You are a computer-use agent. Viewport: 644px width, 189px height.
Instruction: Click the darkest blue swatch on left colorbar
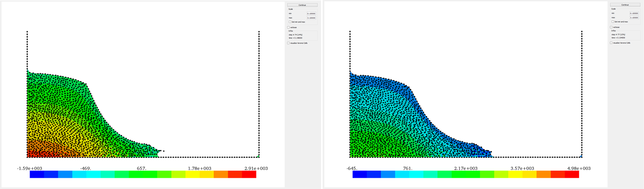coord(37,174)
